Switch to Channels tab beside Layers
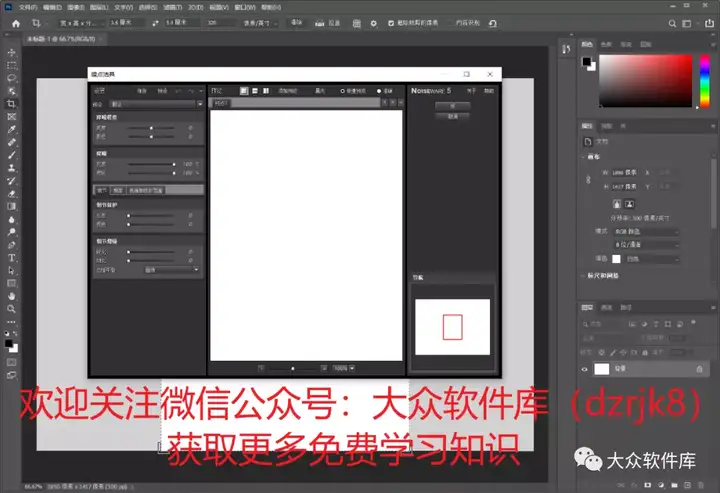The height and width of the screenshot is (493, 720). pos(606,308)
